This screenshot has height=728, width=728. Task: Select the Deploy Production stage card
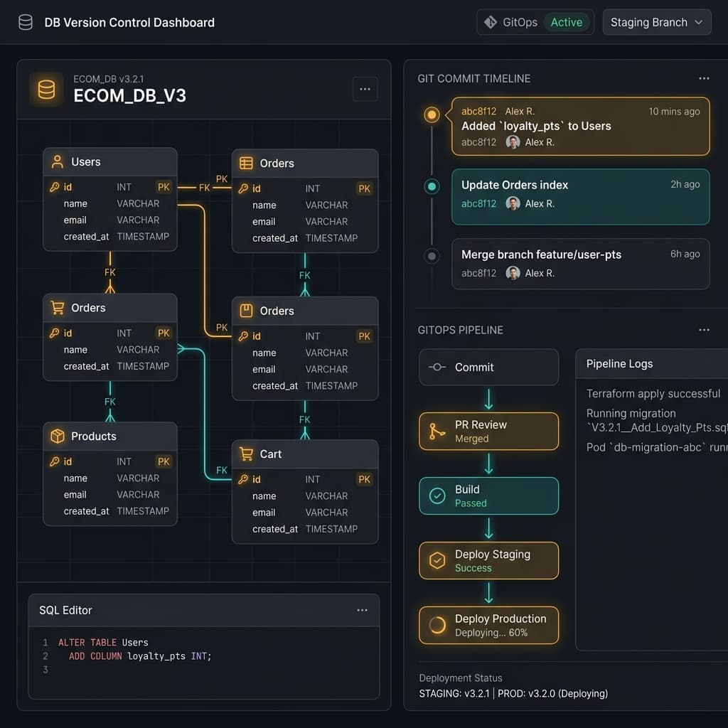[x=488, y=626]
